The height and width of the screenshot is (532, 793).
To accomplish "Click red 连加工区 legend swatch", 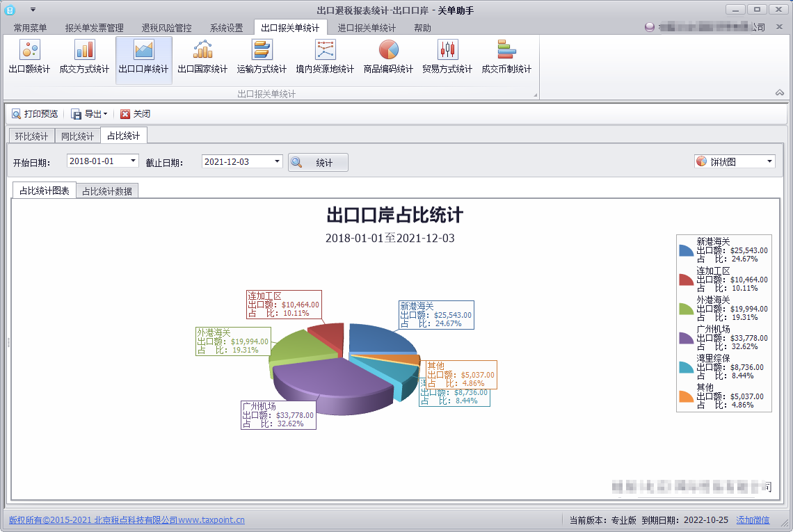I will click(x=687, y=280).
